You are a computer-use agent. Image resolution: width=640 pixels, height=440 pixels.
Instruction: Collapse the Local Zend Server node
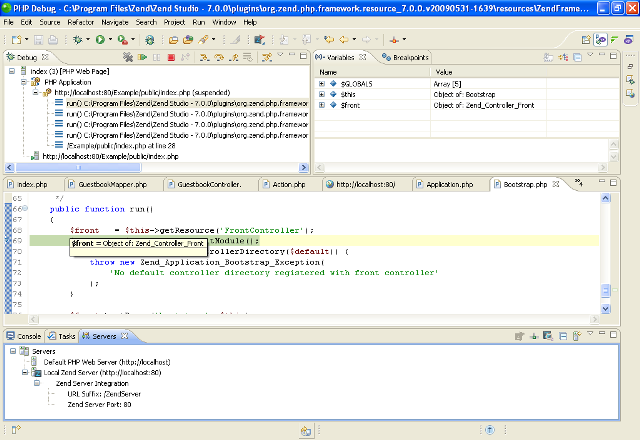click(25, 372)
